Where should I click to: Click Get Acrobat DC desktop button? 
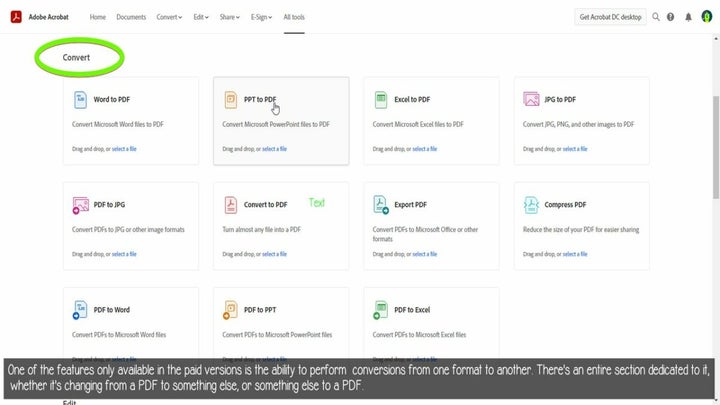(x=610, y=17)
